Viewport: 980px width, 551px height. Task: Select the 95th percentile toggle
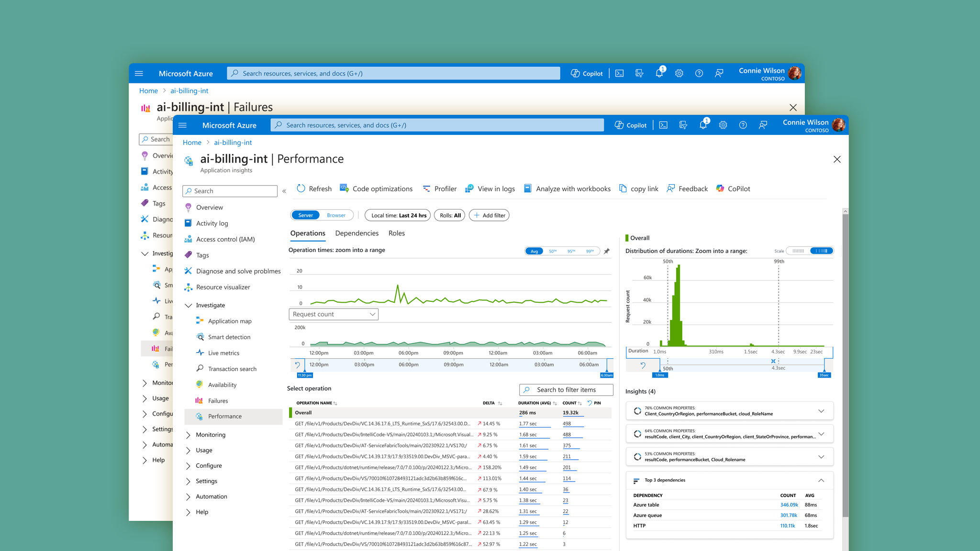571,251
